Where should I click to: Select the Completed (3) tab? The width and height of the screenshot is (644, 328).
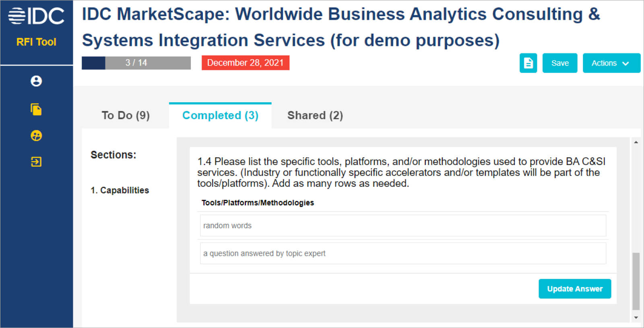coord(220,116)
